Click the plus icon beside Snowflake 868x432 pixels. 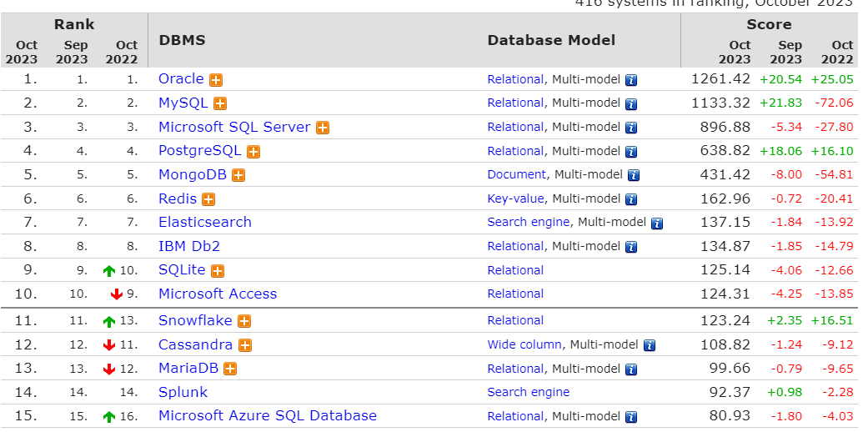[x=244, y=321]
